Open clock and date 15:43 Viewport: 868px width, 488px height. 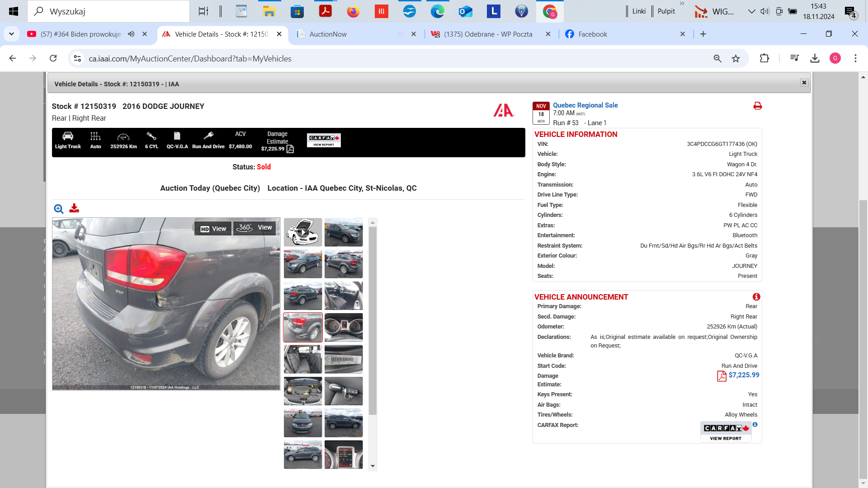818,11
